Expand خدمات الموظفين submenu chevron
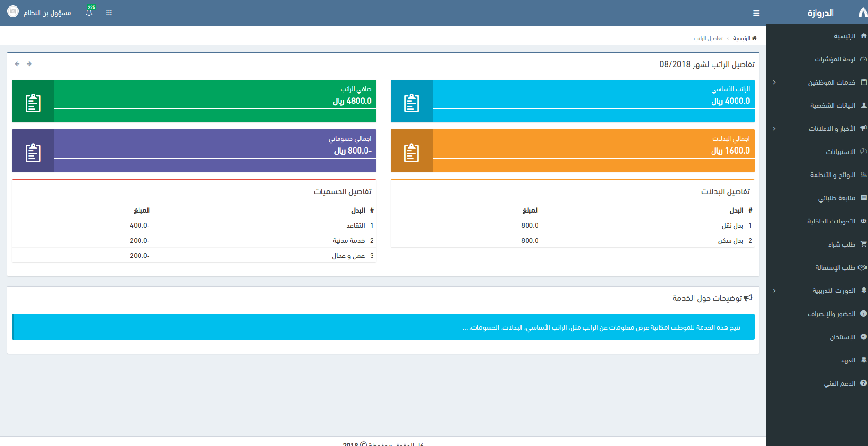Viewport: 868px width, 446px height. [x=774, y=82]
